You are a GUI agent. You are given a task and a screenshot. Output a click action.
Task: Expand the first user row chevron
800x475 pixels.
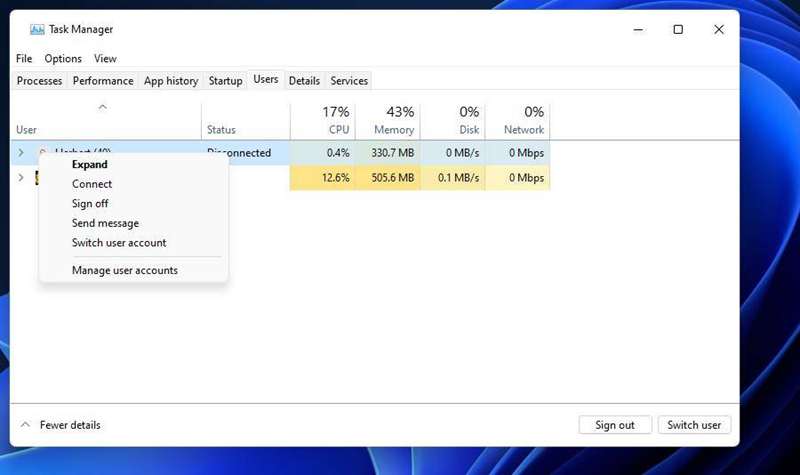21,153
